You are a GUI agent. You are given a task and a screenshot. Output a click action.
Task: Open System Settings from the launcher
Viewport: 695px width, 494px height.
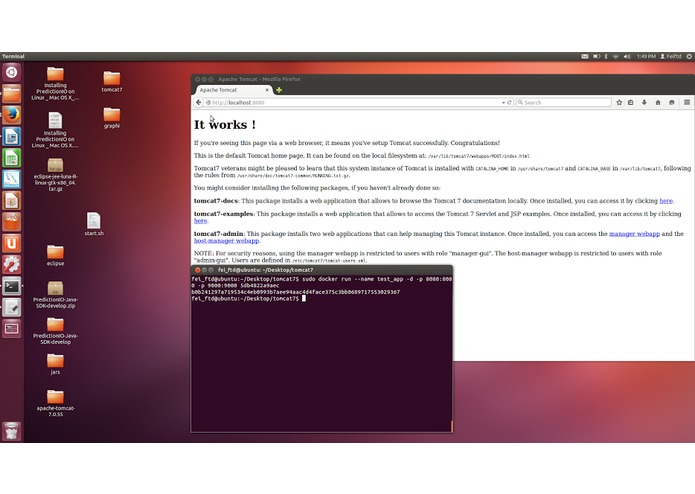12,265
